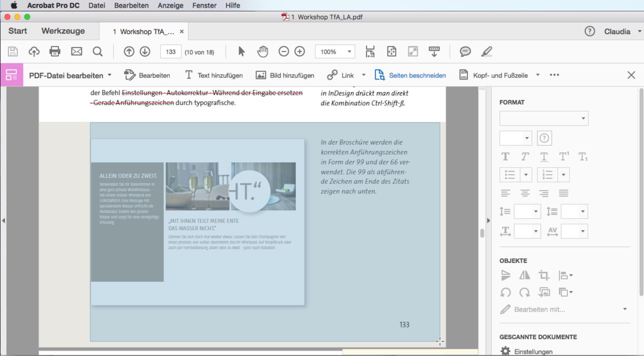Toggle subscript text format
Screen dimensions: 644x356
coord(583,157)
